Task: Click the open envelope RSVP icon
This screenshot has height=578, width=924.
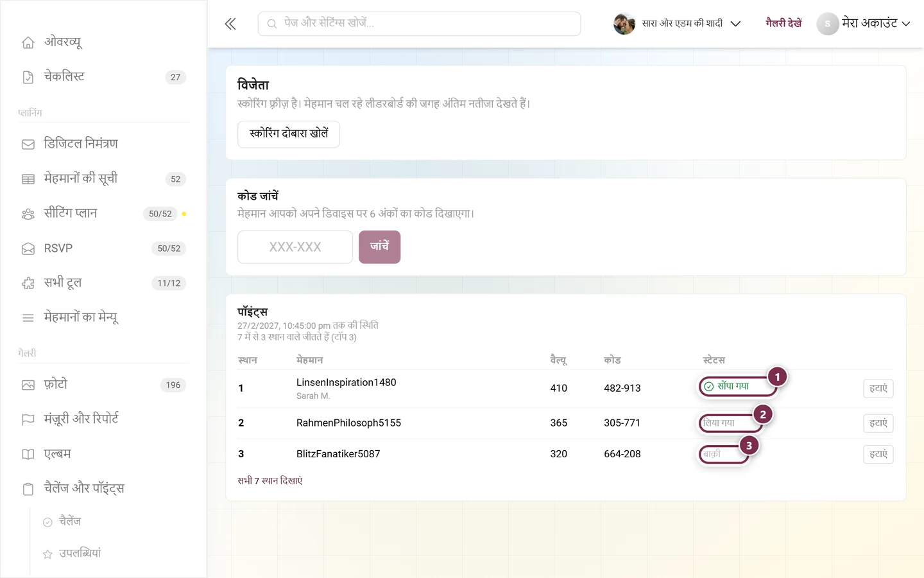Action: point(28,249)
